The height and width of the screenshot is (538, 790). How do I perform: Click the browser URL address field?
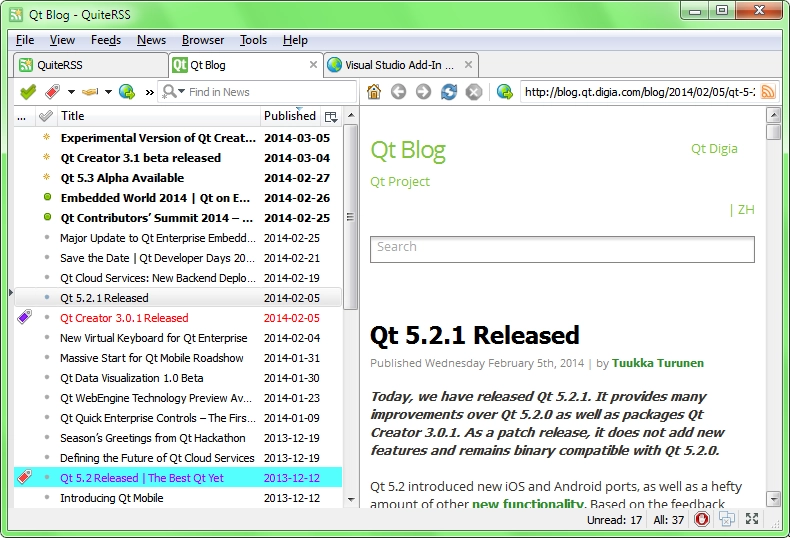640,92
